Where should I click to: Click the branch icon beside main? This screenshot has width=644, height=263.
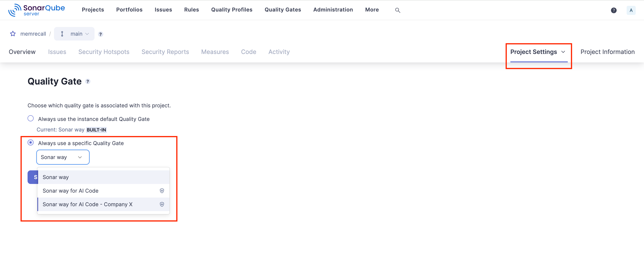[x=62, y=34]
